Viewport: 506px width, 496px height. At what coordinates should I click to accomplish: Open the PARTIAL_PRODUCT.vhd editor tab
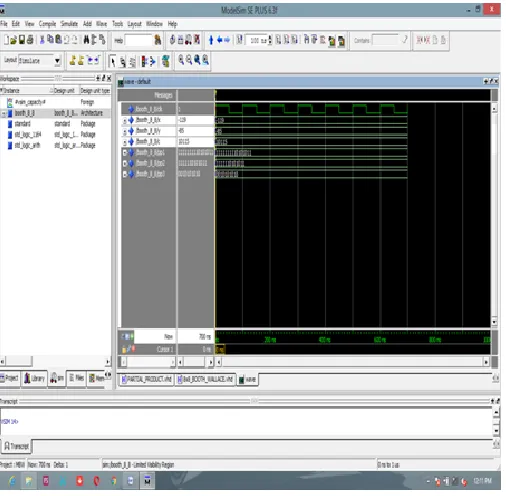[147, 379]
